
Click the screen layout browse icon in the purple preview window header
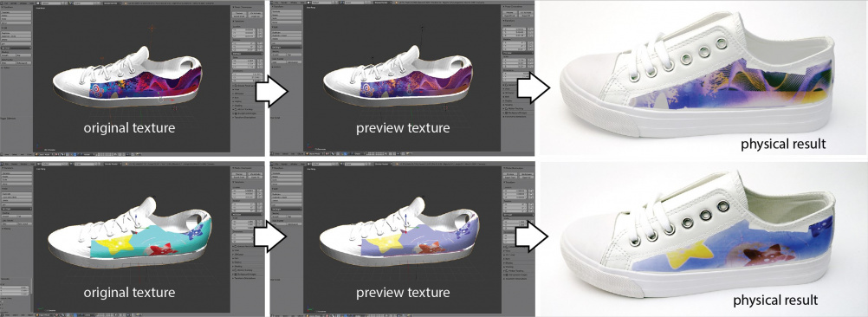308,3
